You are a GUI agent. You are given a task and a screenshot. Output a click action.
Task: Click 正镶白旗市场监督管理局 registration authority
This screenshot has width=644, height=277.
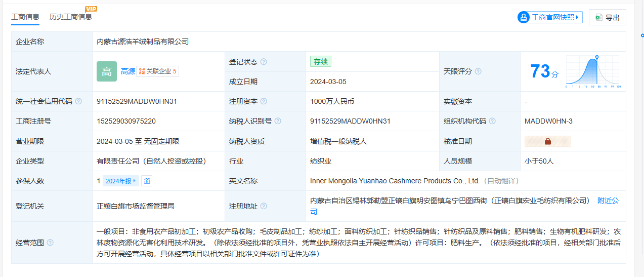[x=136, y=206]
